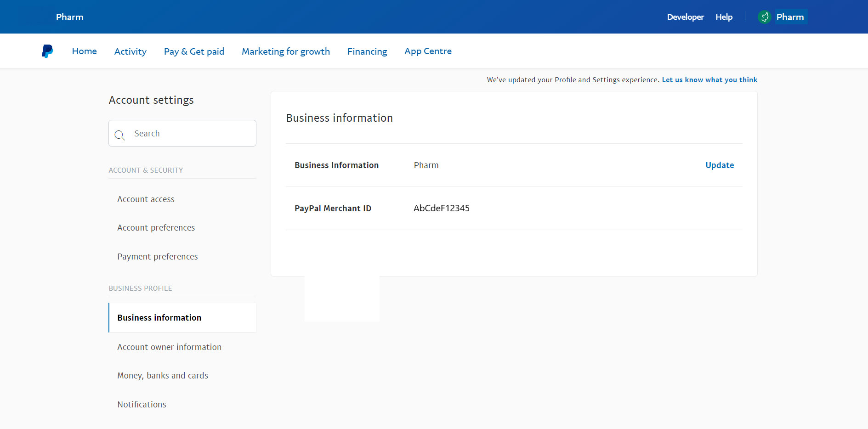Click the Pharm business name value
Screen dimensions: 868x429
pyautogui.click(x=426, y=165)
